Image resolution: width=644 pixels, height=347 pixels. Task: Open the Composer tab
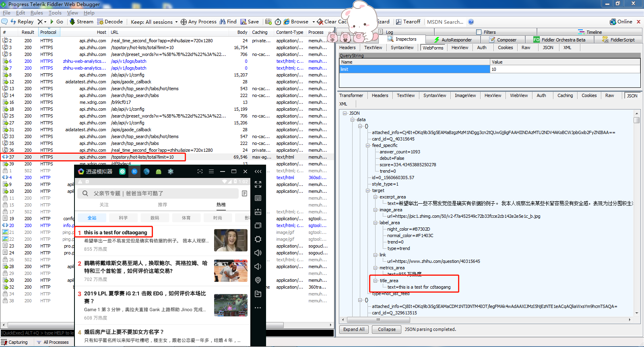pos(503,39)
